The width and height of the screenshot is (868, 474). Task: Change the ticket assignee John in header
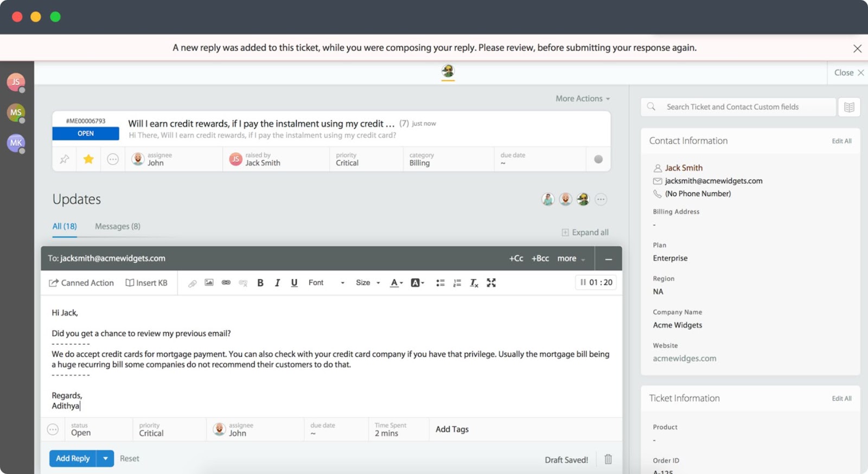[x=174, y=159]
